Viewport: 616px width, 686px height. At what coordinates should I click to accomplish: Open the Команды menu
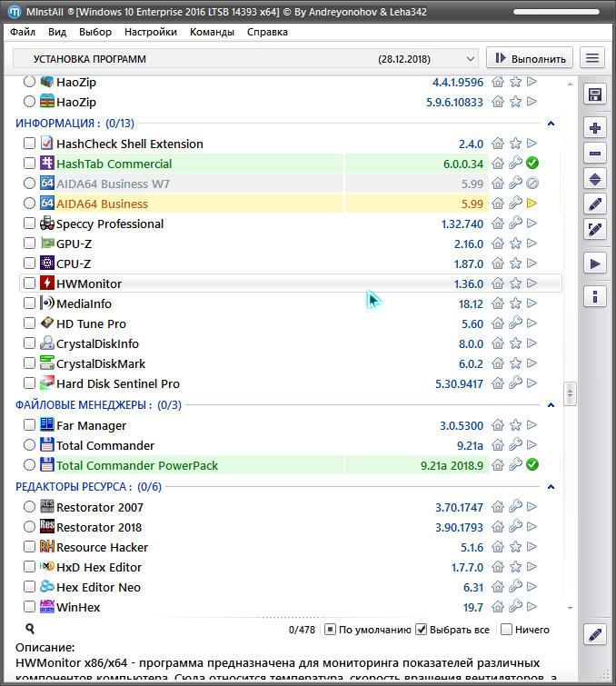click(212, 32)
